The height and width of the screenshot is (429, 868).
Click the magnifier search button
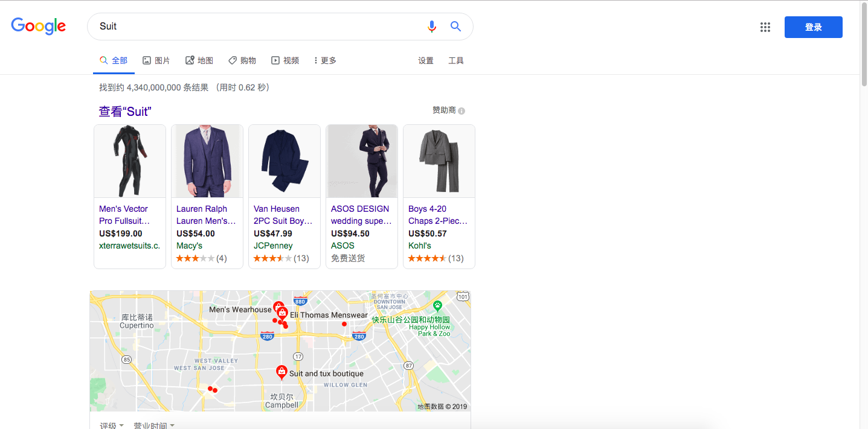[456, 26]
